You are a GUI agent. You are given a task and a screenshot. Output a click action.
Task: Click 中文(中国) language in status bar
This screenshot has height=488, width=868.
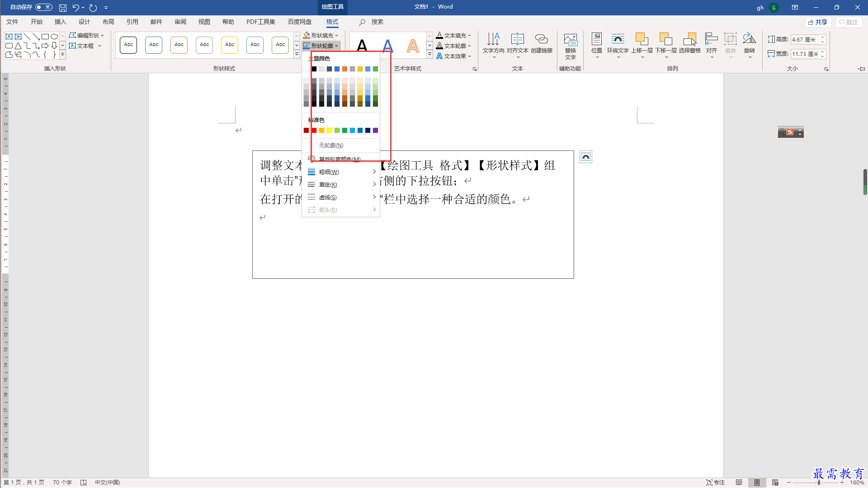[x=108, y=483]
